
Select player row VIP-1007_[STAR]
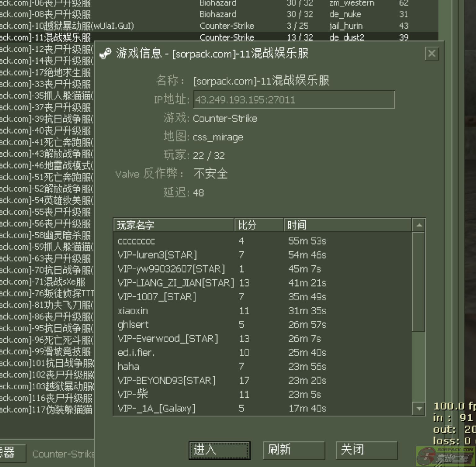coord(263,297)
